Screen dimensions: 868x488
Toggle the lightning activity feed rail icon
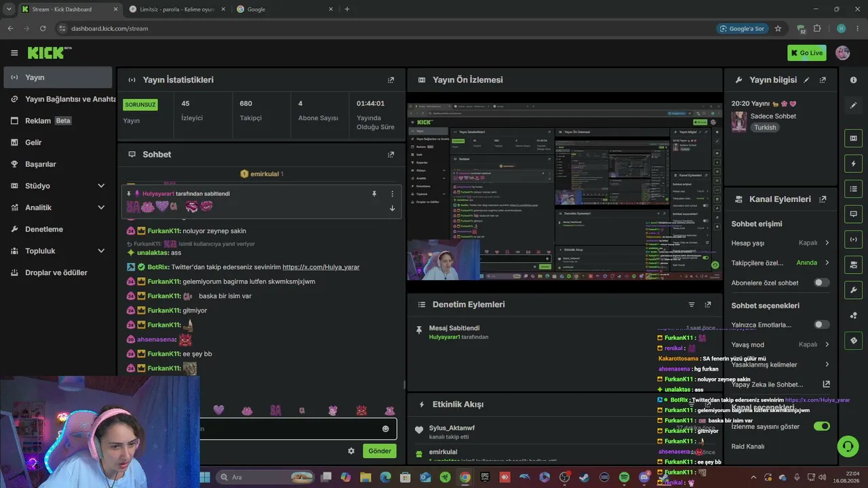pos(853,164)
